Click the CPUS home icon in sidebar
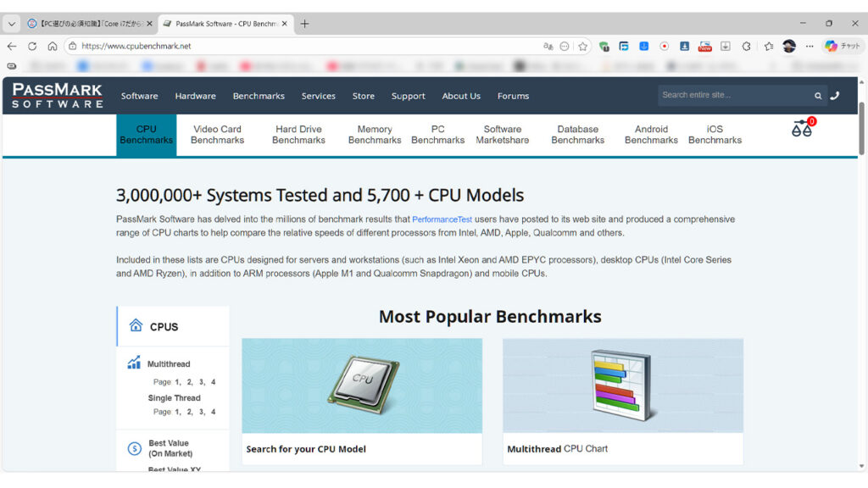 point(136,326)
